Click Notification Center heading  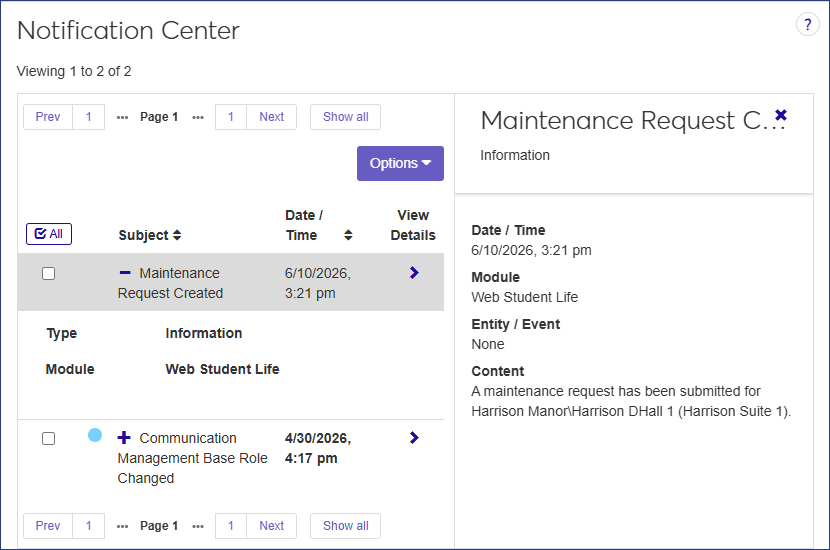128,30
